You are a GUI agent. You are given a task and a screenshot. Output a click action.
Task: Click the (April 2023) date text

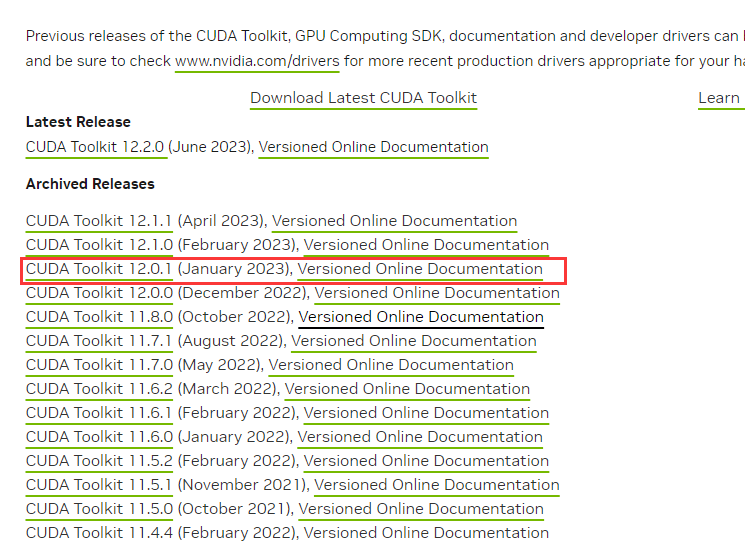[222, 221]
